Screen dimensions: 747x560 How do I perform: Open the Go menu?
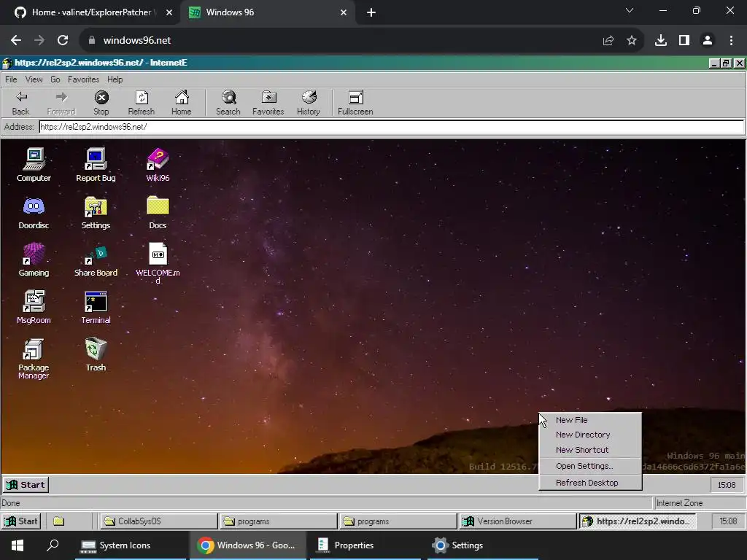(55, 79)
